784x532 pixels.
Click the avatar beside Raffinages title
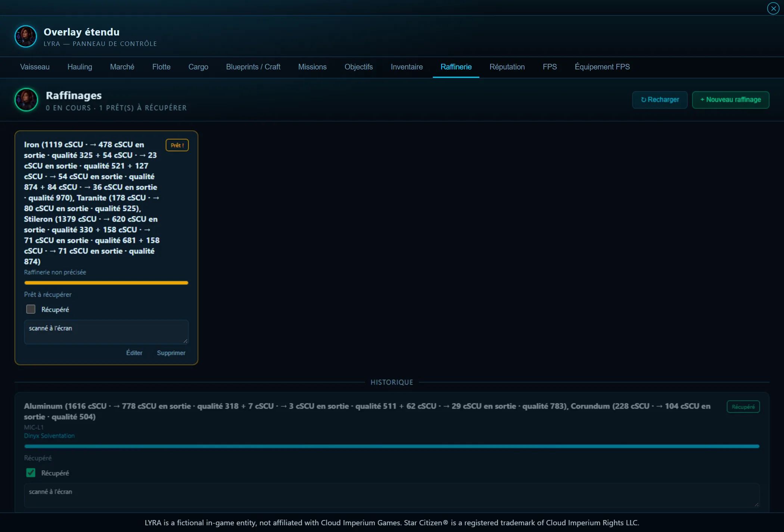tap(26, 100)
